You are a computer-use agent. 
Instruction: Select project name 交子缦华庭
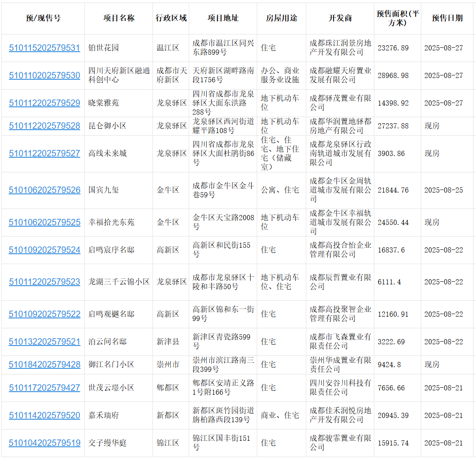107,443
